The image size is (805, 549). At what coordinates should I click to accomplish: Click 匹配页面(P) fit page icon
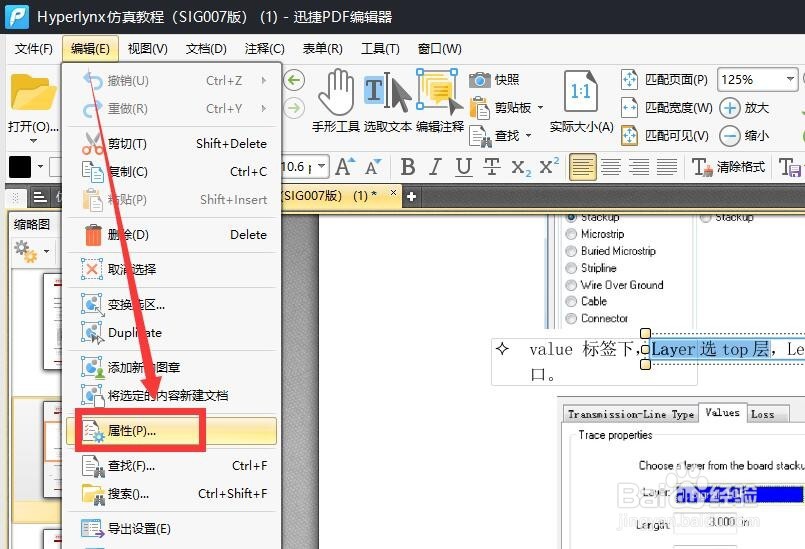tap(629, 80)
